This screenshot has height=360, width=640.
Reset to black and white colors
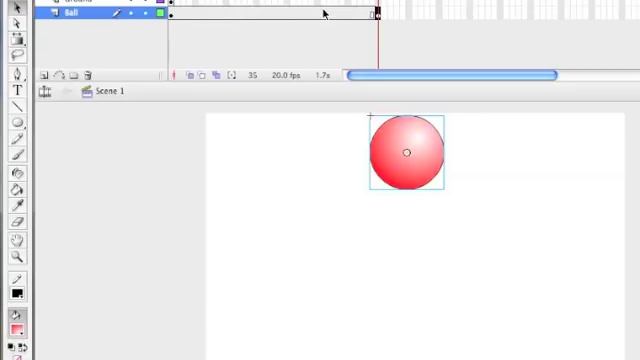coord(11,347)
